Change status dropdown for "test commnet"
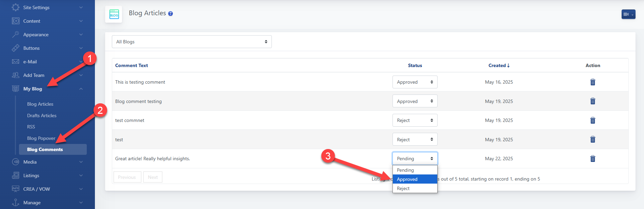The image size is (644, 209). pyautogui.click(x=415, y=120)
